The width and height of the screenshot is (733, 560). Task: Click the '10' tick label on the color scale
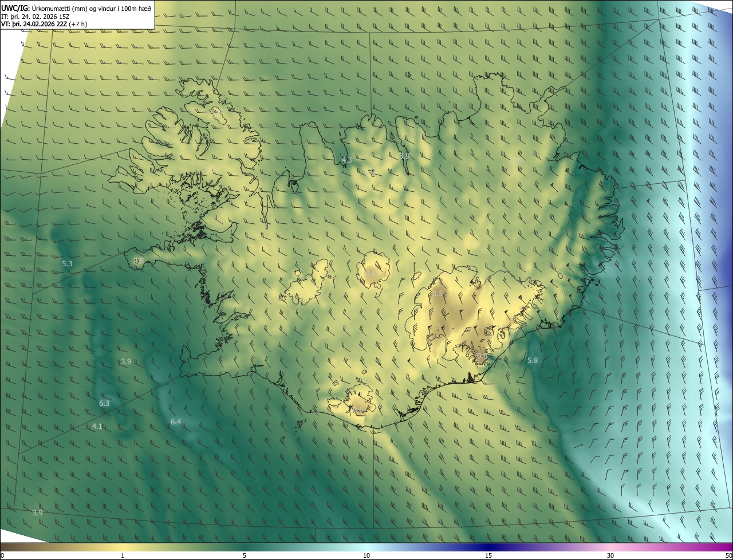click(x=366, y=555)
